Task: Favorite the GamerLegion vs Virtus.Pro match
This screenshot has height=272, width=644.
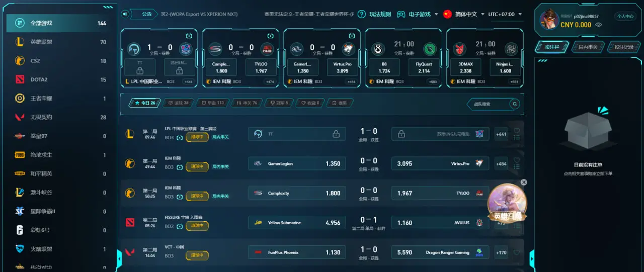Action: [x=517, y=160]
